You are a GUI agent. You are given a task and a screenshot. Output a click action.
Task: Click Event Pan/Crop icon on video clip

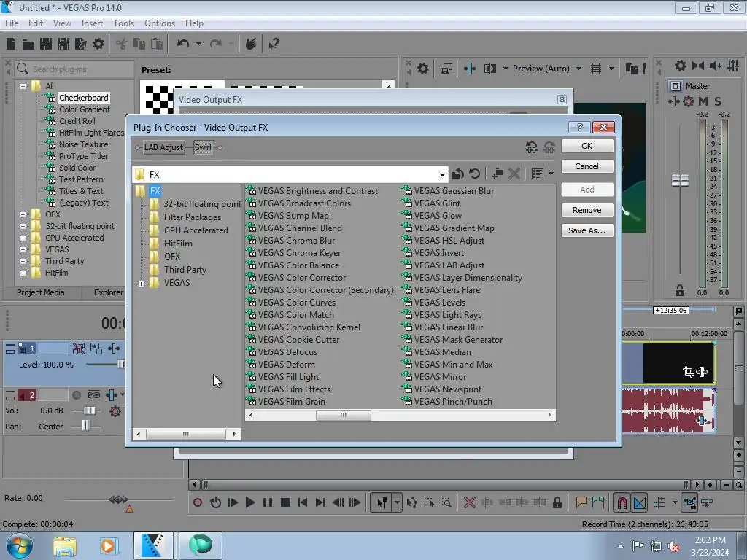tap(688, 371)
